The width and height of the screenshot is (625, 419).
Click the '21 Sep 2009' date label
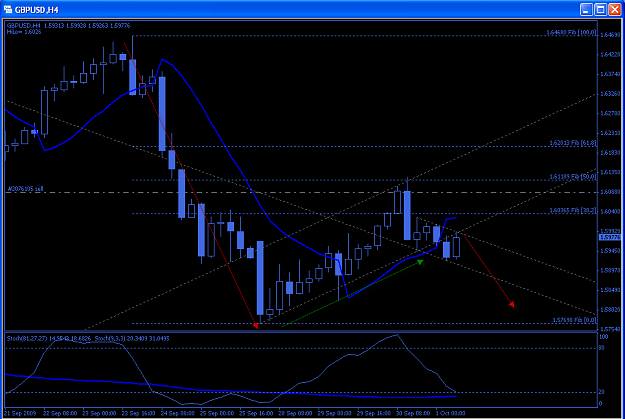(x=20, y=413)
